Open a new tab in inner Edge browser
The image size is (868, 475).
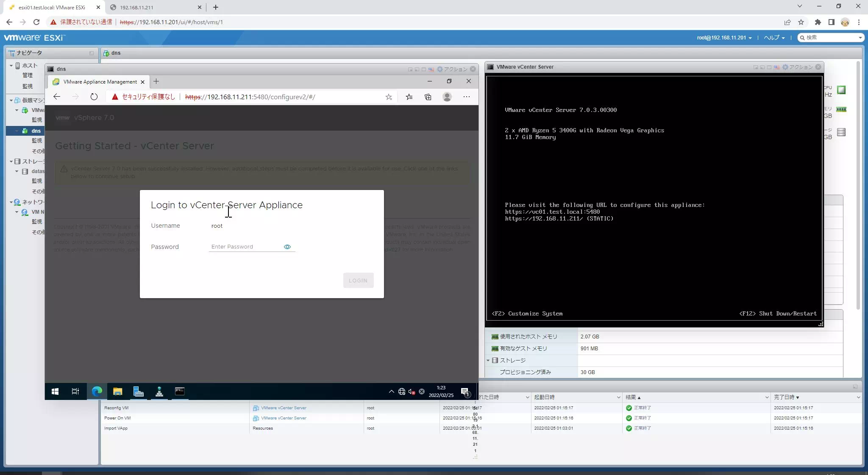coord(156,81)
